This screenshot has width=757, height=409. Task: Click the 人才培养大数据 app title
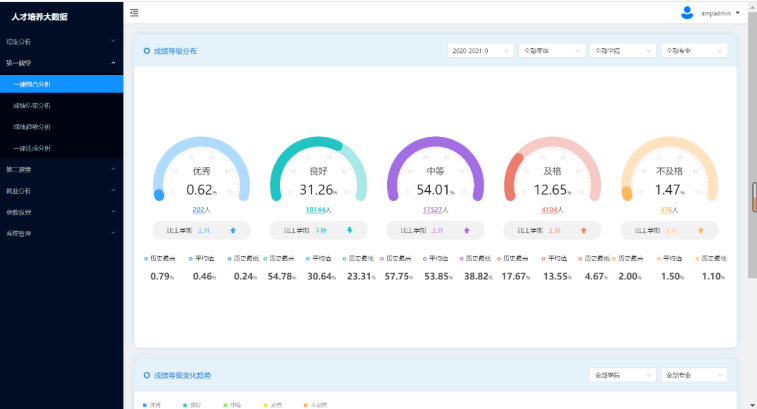coord(40,17)
